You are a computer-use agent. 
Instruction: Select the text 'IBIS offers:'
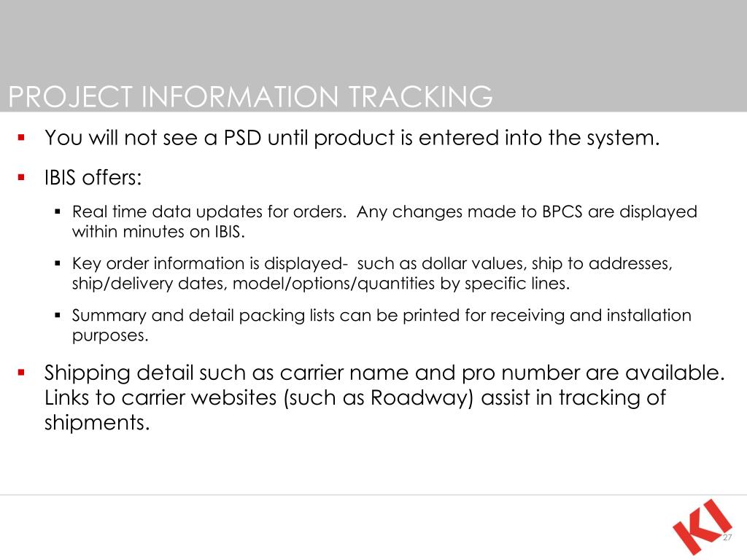[93, 178]
